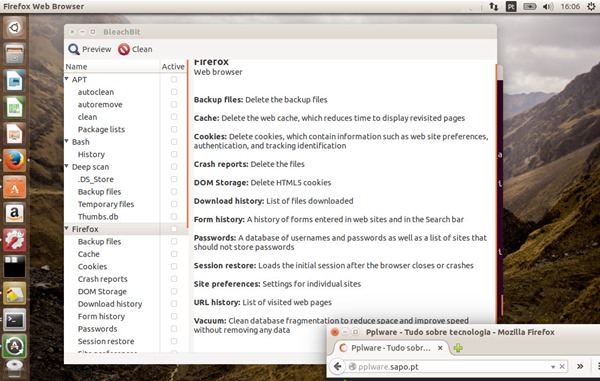Click the Active column header

click(x=173, y=67)
